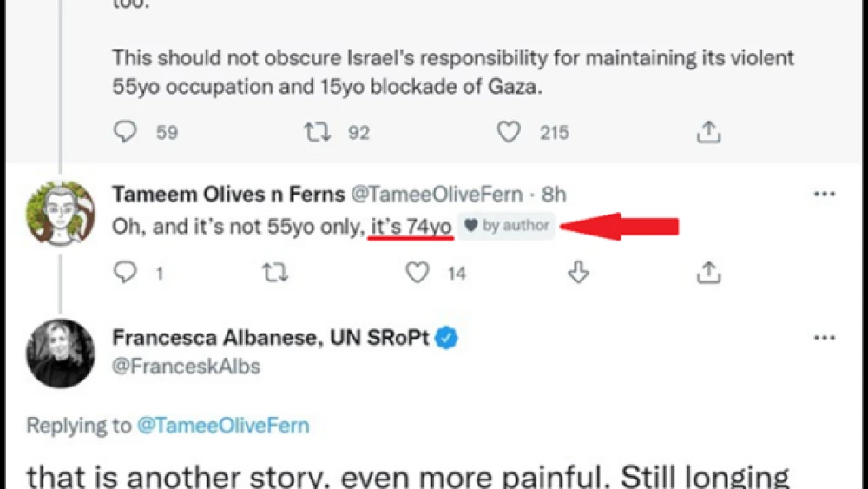Click the 'by author' liked label

click(x=507, y=226)
